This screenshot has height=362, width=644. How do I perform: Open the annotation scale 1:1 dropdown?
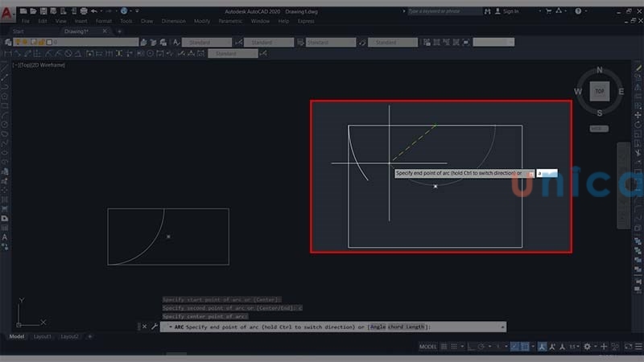click(574, 347)
